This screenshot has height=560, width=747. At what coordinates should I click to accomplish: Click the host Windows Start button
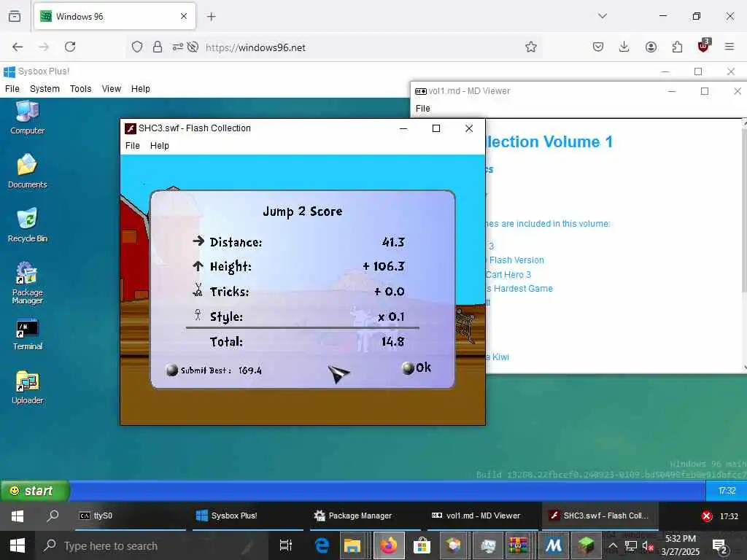[x=18, y=545]
